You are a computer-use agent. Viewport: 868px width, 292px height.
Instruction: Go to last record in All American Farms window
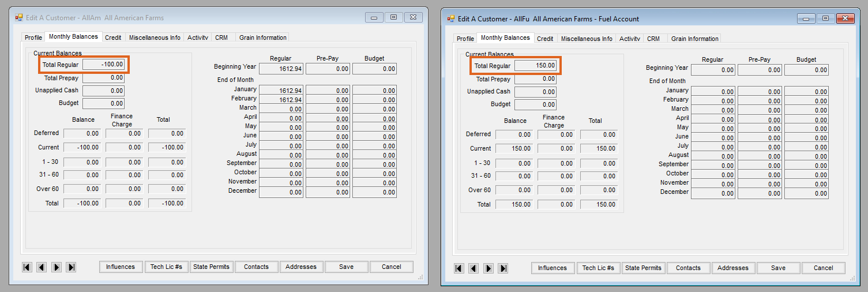click(71, 267)
